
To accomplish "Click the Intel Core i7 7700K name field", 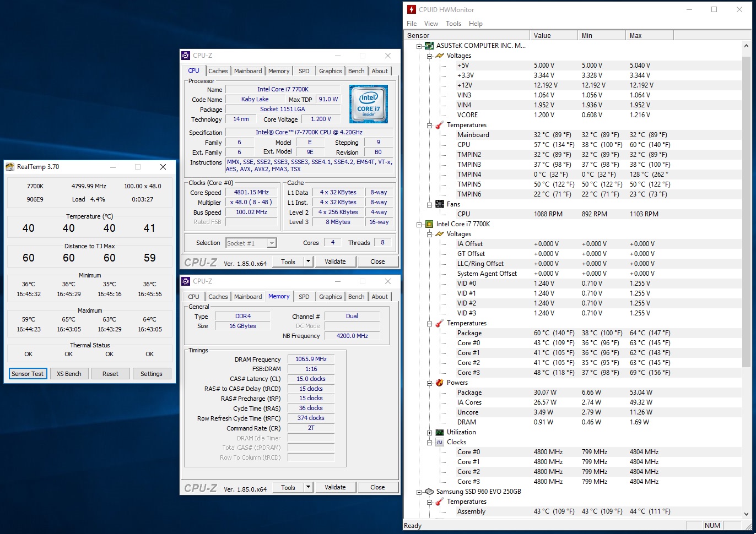I will 283,89.
